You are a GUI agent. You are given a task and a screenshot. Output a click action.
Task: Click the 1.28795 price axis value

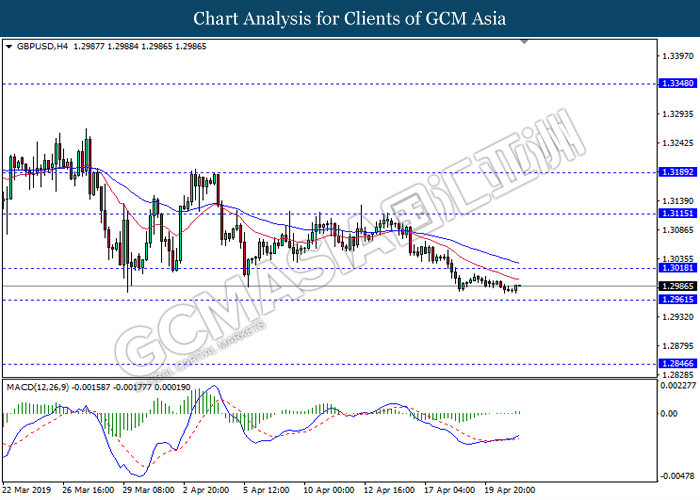click(x=678, y=346)
